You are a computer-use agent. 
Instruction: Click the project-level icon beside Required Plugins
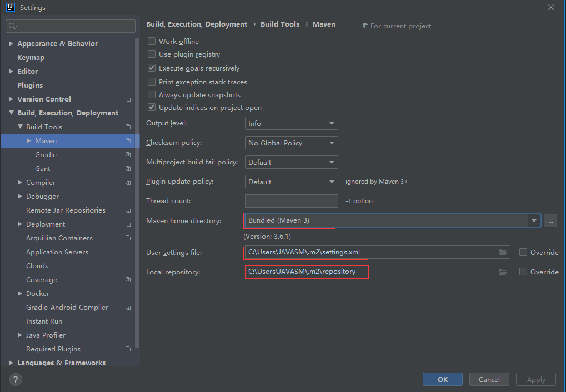(x=128, y=349)
